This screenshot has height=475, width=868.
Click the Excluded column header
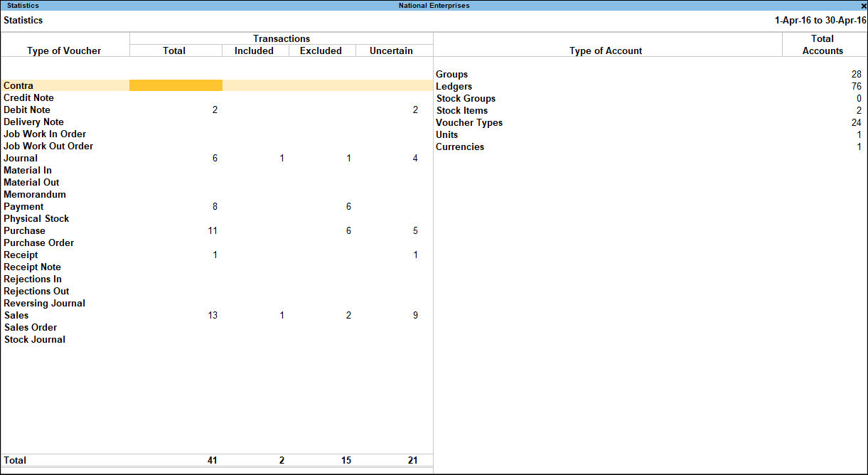pyautogui.click(x=321, y=50)
